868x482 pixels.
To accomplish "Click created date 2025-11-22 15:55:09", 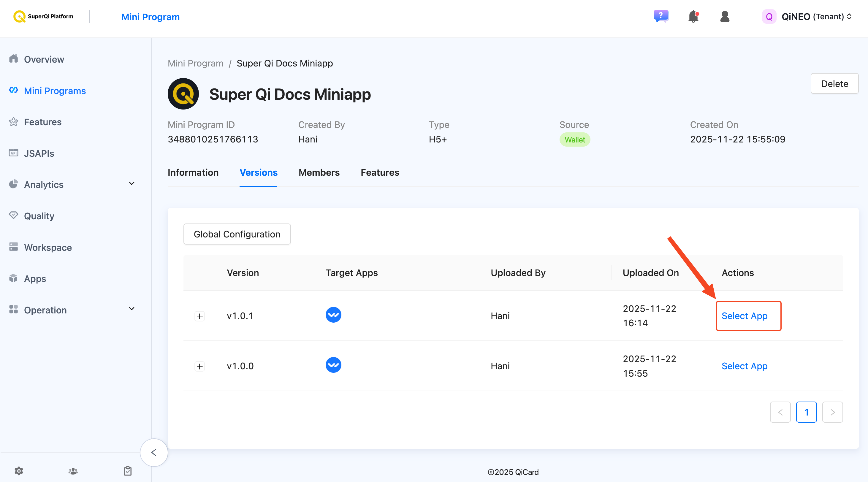I will tap(738, 139).
